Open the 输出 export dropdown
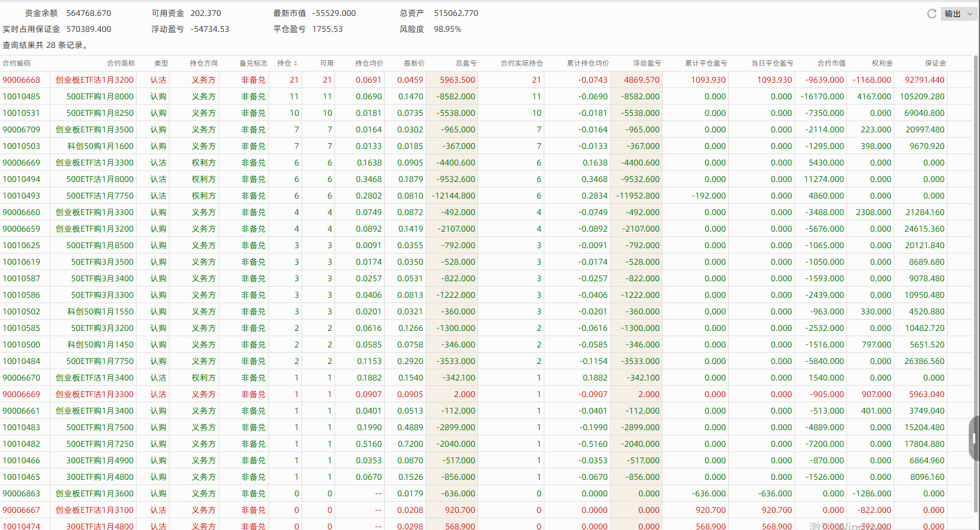This screenshot has height=530, width=980. 958,14
